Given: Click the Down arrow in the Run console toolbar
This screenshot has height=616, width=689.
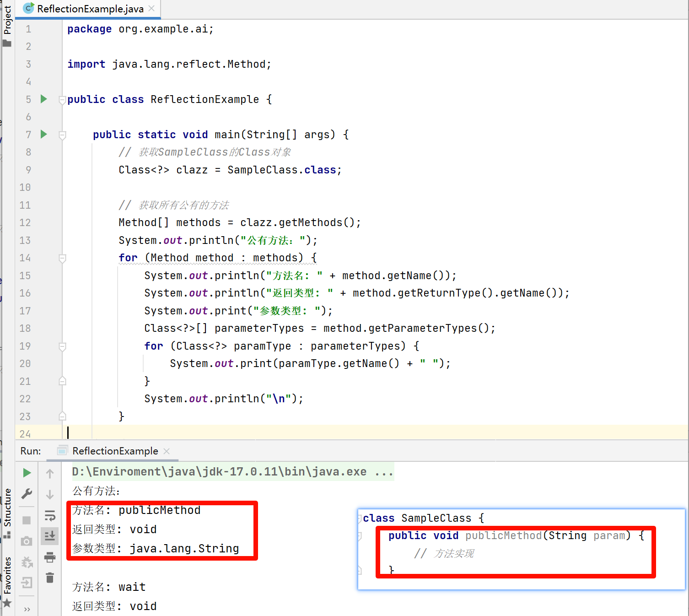Looking at the screenshot, I should pyautogui.click(x=50, y=495).
